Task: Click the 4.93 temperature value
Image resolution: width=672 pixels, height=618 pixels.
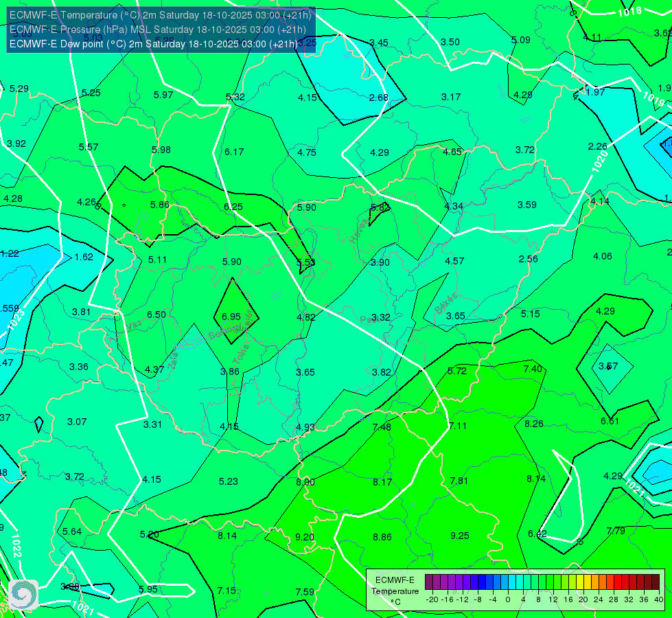Action: point(305,427)
